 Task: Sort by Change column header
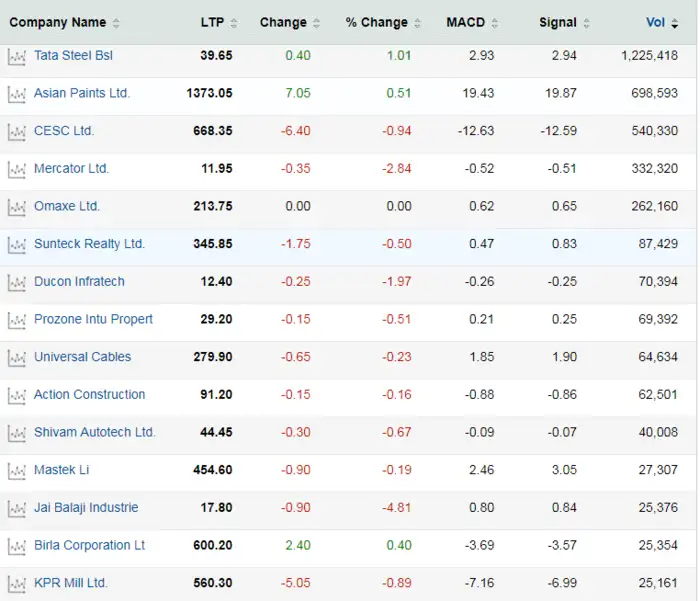click(x=283, y=22)
